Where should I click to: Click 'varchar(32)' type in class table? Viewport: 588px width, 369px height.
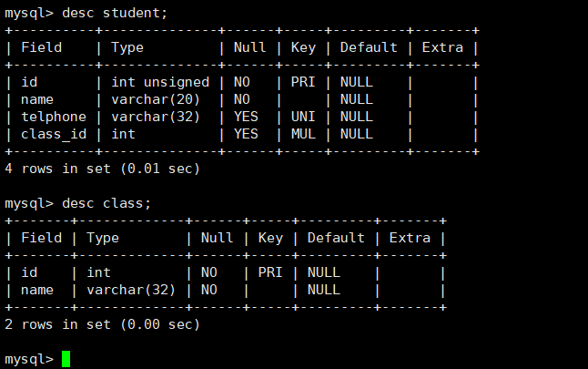click(x=131, y=290)
